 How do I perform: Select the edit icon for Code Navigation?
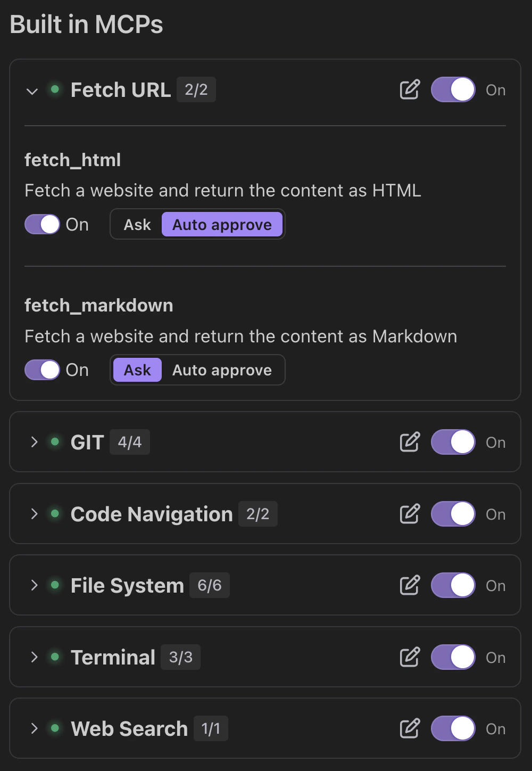coord(409,514)
